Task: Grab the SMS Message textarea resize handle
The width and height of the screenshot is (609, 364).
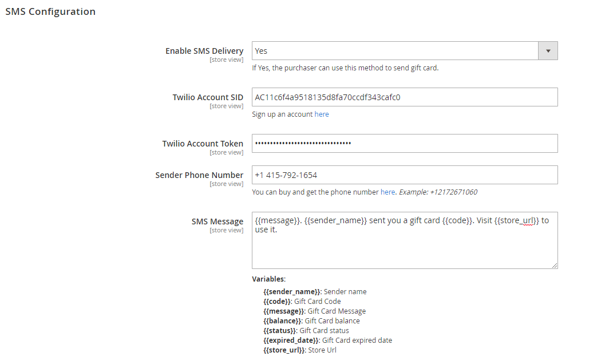Action: tap(555, 266)
